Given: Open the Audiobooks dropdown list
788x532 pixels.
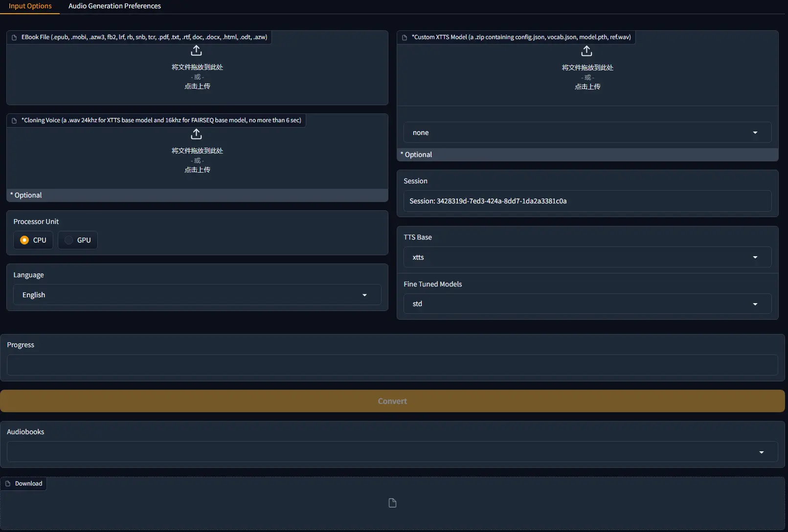Looking at the screenshot, I should pyautogui.click(x=392, y=452).
